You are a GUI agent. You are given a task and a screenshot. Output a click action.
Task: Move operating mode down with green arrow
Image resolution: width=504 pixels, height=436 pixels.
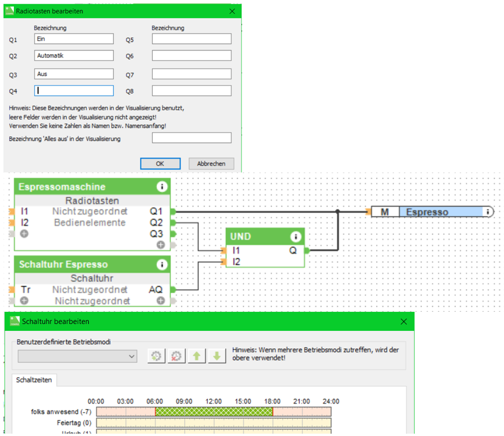click(x=217, y=356)
